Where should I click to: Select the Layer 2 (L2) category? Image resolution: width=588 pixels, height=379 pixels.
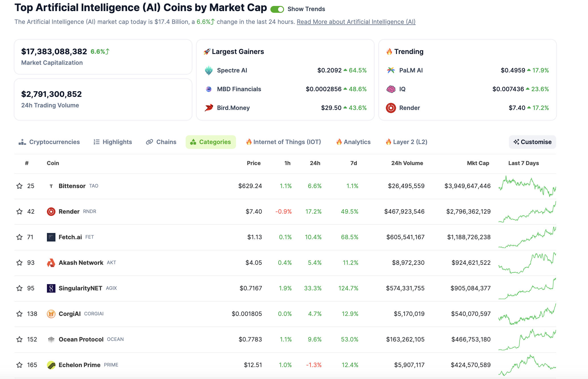[x=407, y=142]
